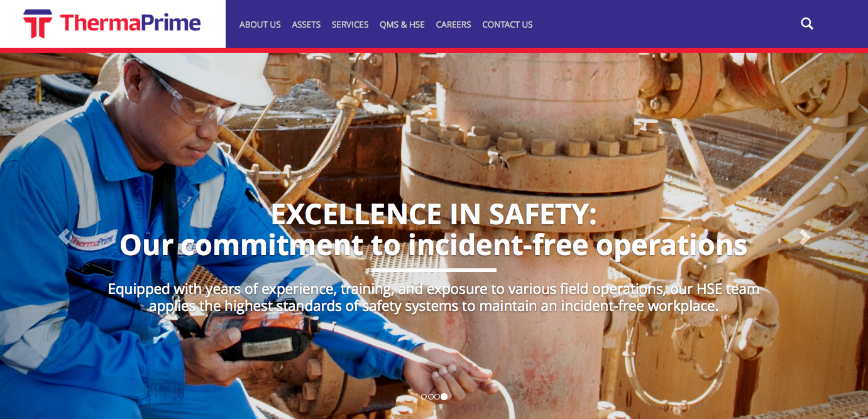Image resolution: width=868 pixels, height=419 pixels.
Task: Open the ASSETS menu item
Action: 306,24
